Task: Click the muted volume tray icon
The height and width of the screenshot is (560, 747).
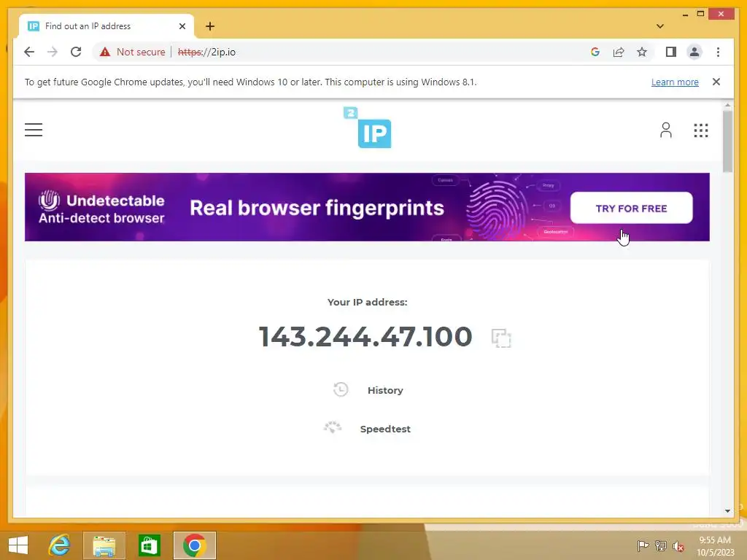Action: [x=678, y=545]
